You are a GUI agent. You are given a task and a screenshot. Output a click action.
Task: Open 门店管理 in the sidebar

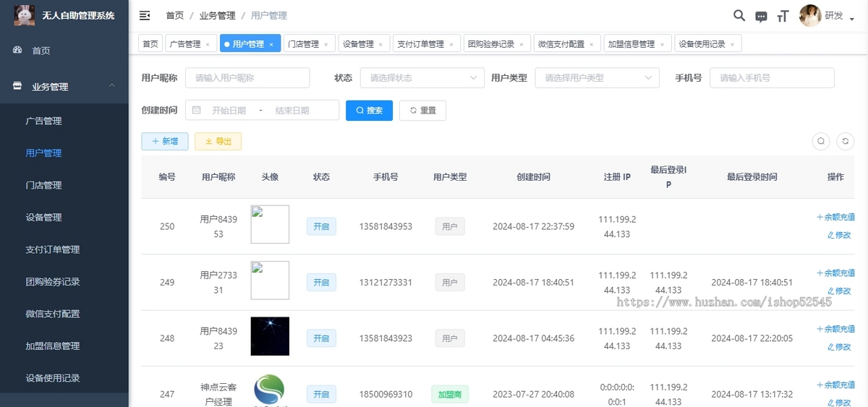43,185
